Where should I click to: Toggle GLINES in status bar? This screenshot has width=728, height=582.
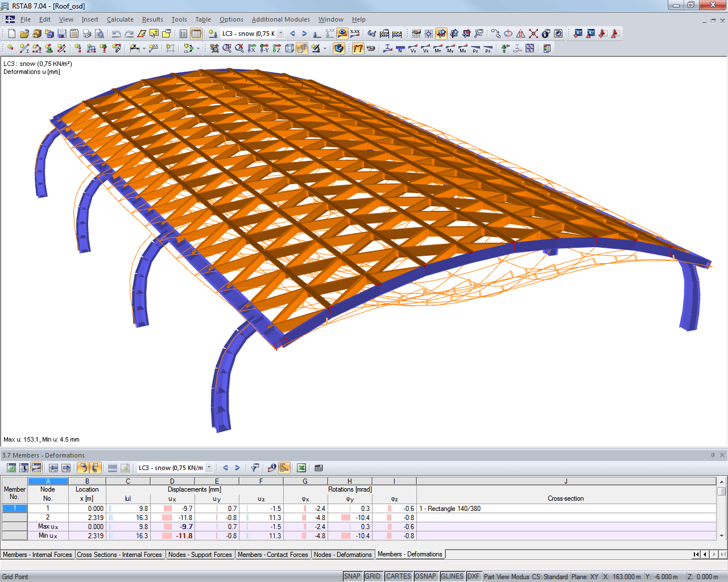point(452,576)
